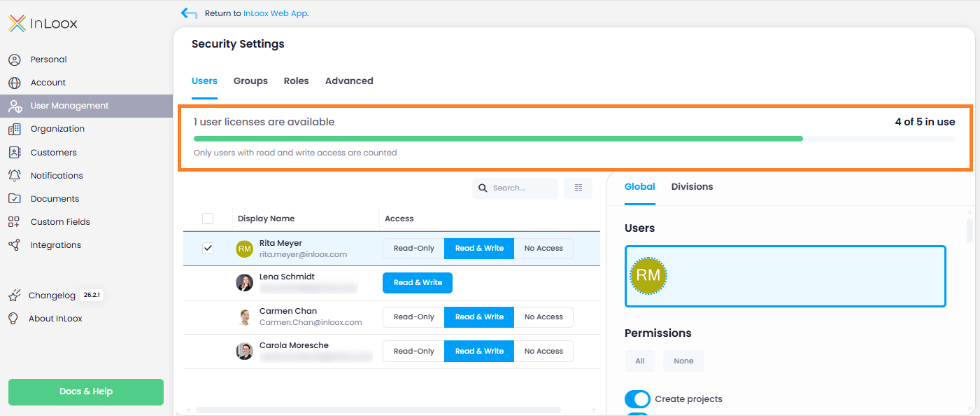
Task: Open the Divisions permissions tab
Action: pos(693,187)
